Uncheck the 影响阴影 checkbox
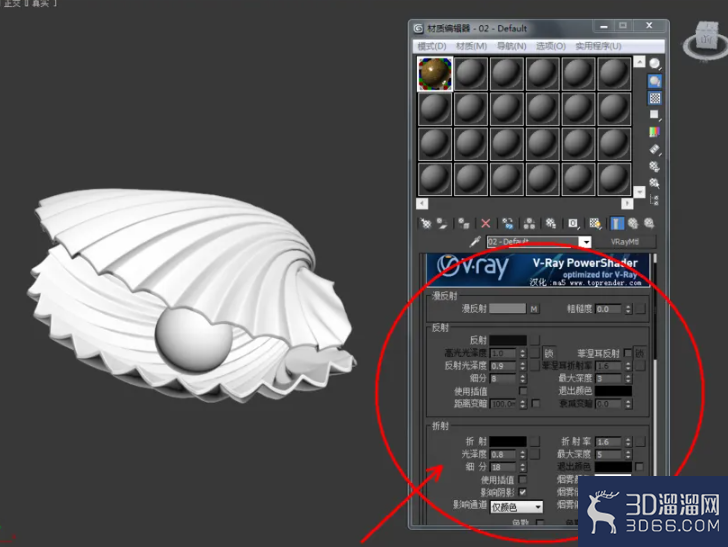This screenshot has width=728, height=547. (523, 492)
